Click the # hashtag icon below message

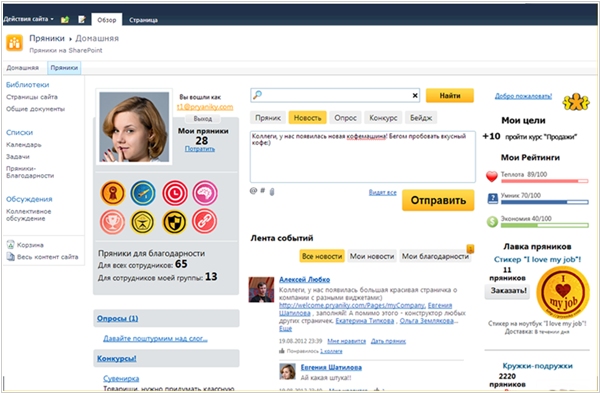tap(262, 190)
